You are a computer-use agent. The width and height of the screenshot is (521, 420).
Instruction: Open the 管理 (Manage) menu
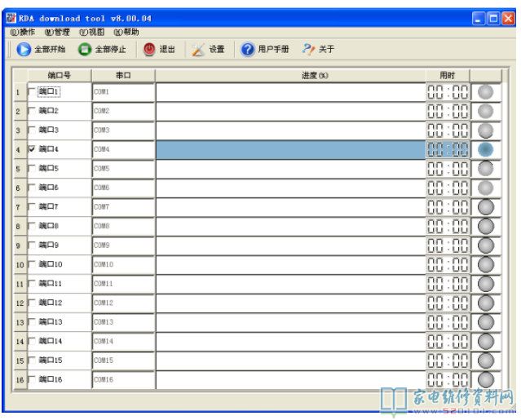click(57, 33)
